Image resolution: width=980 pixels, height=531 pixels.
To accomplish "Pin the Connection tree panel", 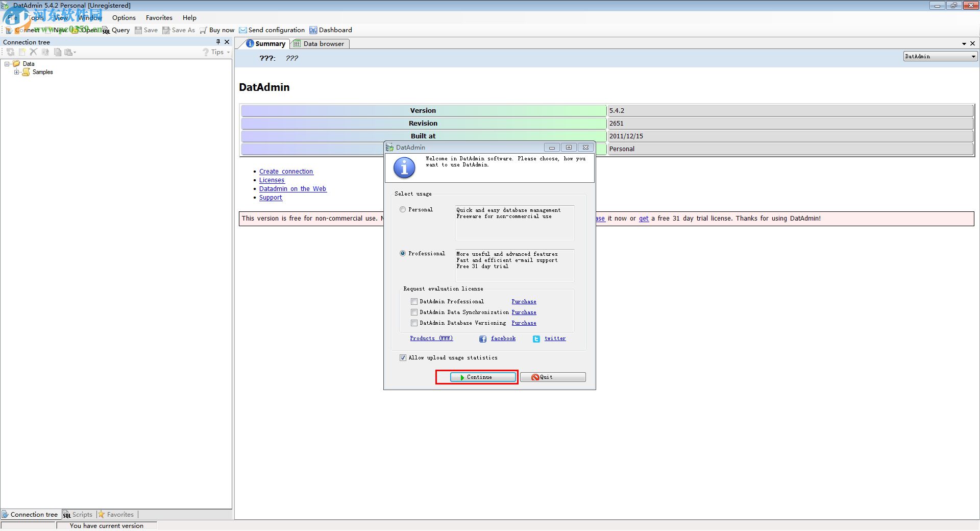I will tap(218, 42).
